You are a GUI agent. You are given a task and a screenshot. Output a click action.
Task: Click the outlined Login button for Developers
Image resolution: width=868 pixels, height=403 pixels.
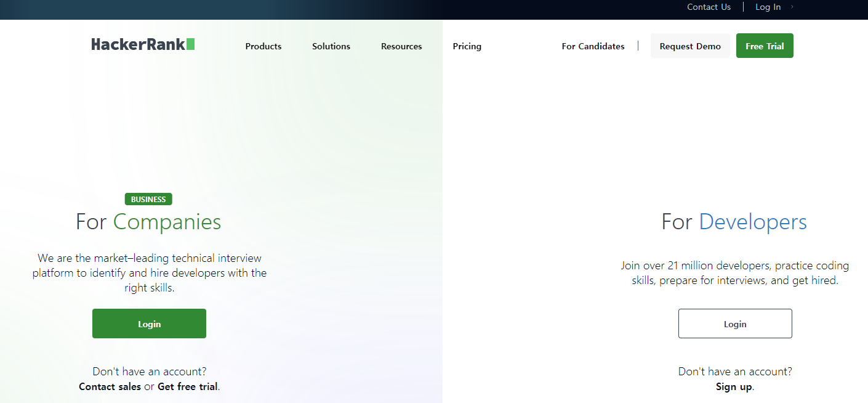735,324
